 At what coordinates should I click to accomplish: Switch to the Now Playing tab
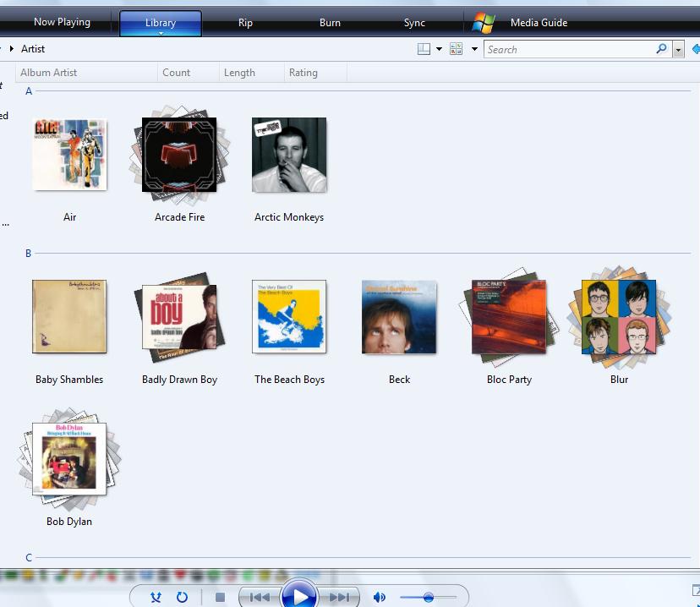point(62,22)
